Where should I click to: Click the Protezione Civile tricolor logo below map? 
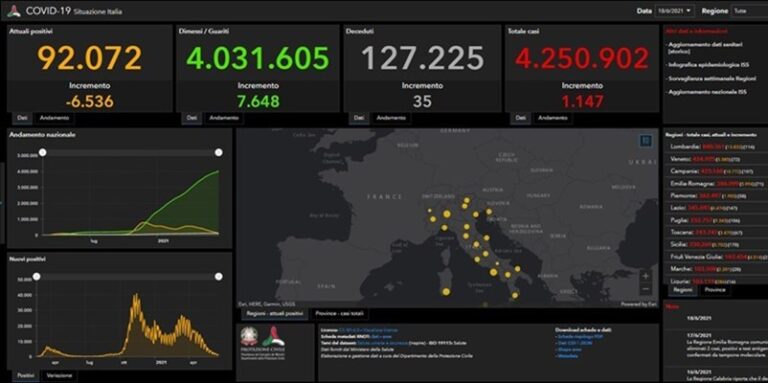click(x=273, y=336)
